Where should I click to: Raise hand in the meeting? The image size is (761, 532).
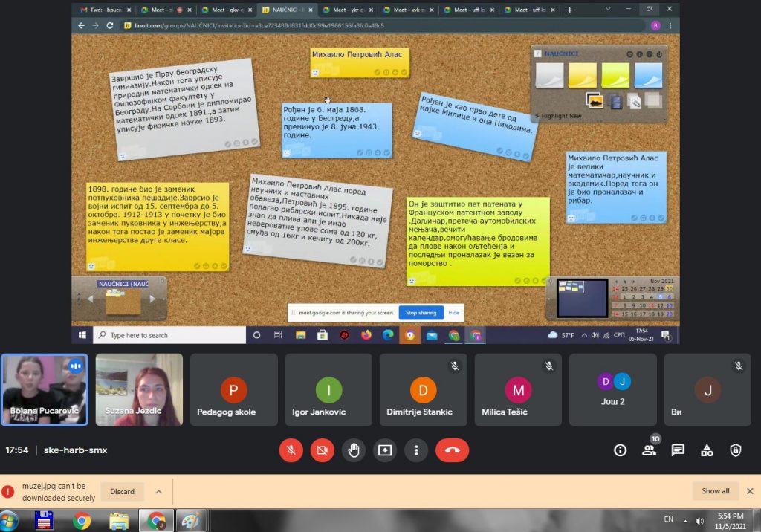(354, 450)
